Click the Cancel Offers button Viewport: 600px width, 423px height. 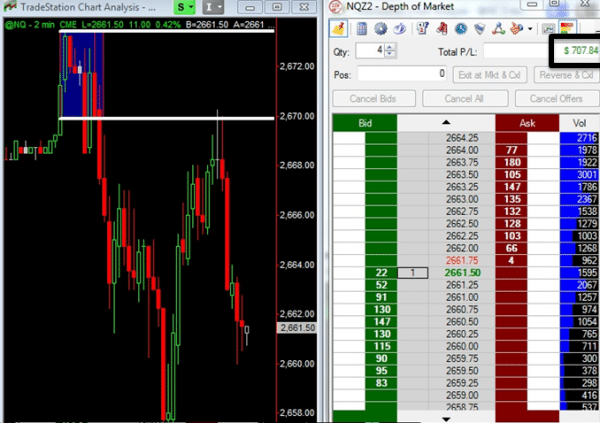click(555, 98)
